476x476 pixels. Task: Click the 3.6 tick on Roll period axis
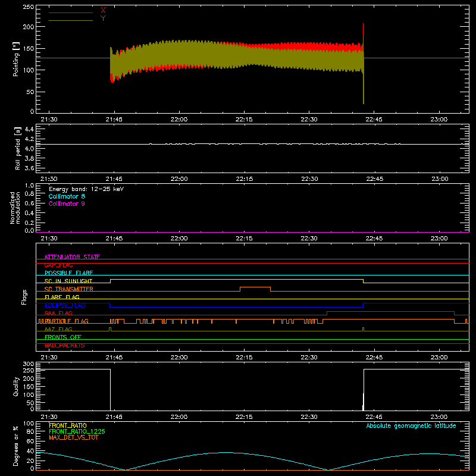(x=29, y=168)
